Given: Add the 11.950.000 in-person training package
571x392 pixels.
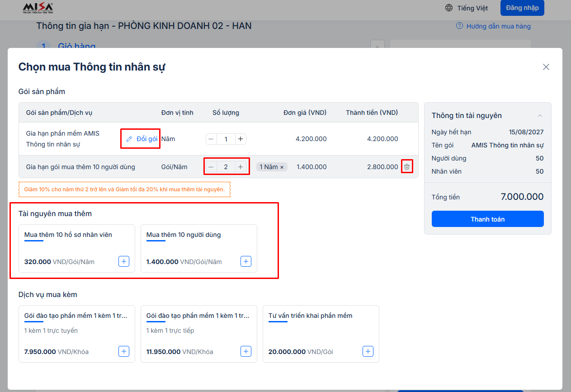Looking at the screenshot, I should pos(246,351).
